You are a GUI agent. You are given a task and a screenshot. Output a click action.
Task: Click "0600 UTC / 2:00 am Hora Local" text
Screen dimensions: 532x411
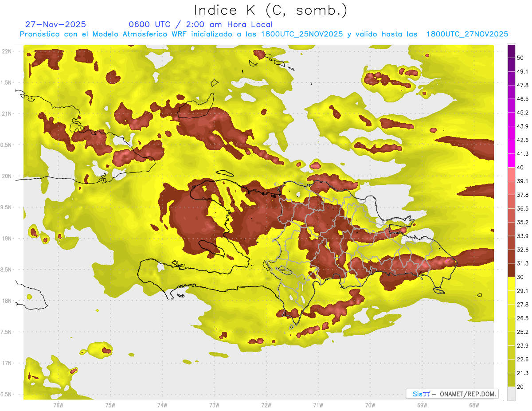[x=200, y=24]
